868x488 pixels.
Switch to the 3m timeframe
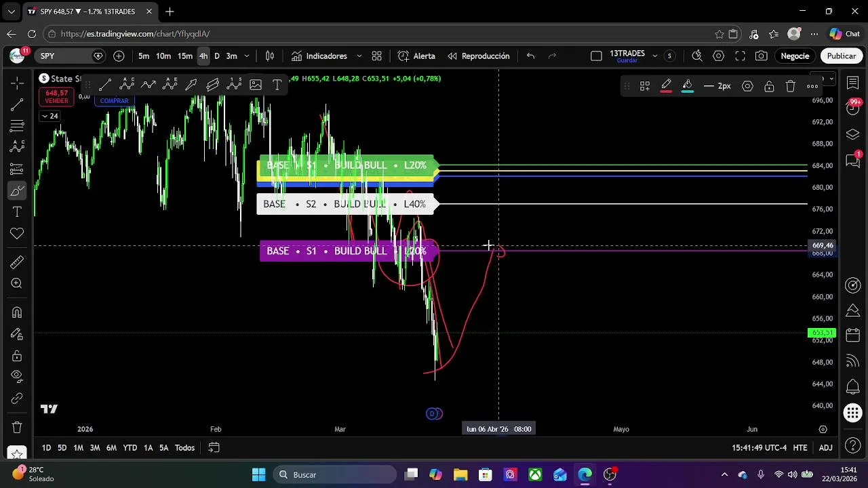pos(231,56)
